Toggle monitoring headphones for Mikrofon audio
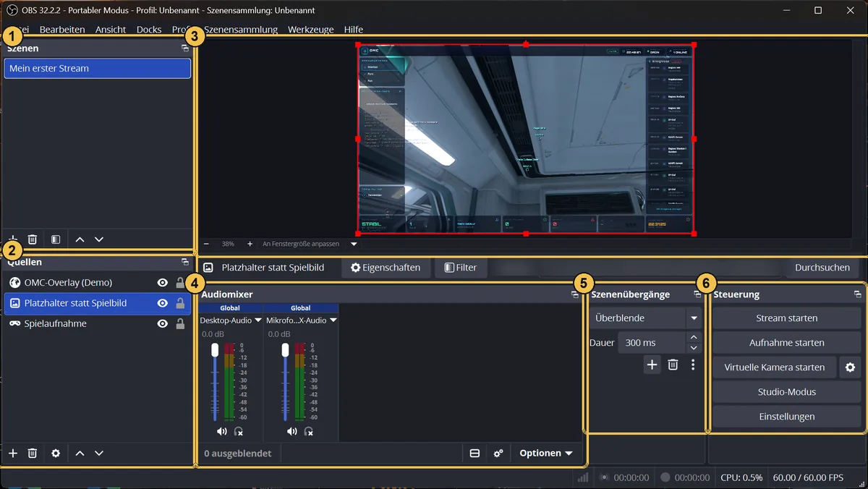Viewport: 868px width, 489px height. coord(309,431)
